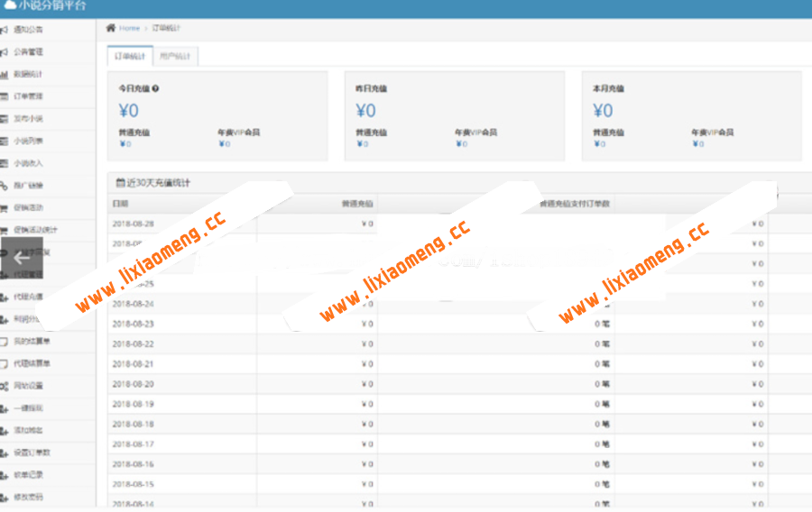Image resolution: width=812 pixels, height=512 pixels.
Task: Click the large ¥0 under 今日充值
Action: (128, 111)
